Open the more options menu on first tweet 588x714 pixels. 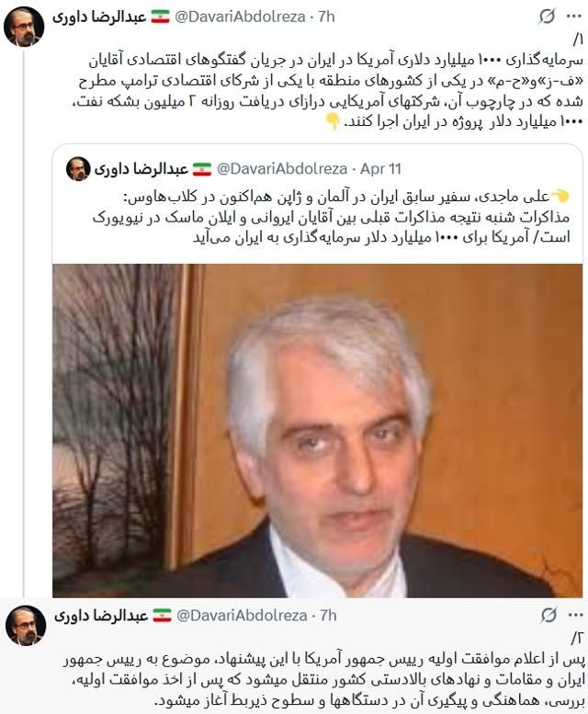[574, 17]
